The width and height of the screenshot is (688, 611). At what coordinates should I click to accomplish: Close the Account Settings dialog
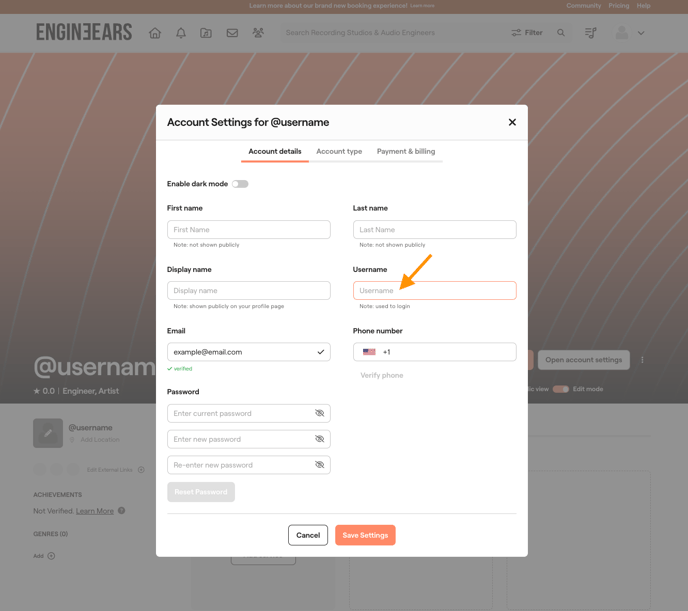click(512, 122)
